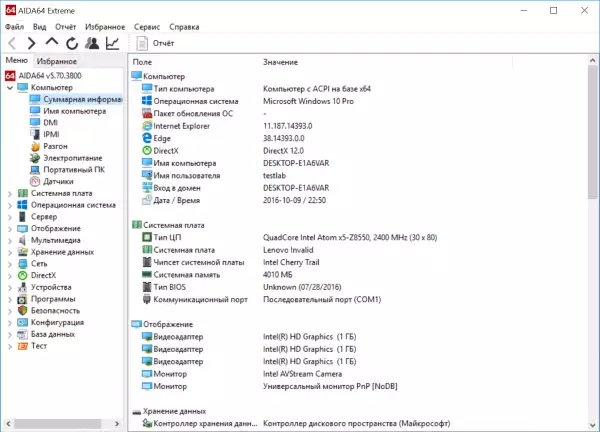Collapse the Компьютер tree node
Viewport: 600px width, 432px height.
click(10, 88)
